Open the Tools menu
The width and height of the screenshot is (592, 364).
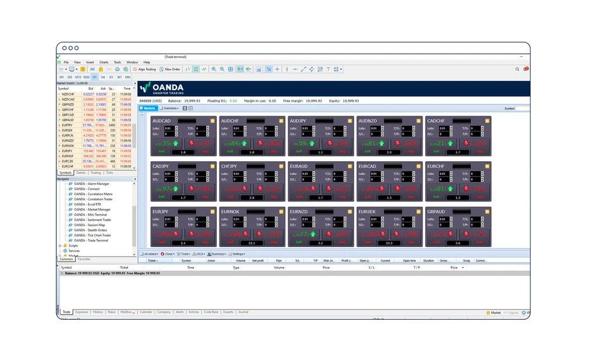(x=118, y=62)
